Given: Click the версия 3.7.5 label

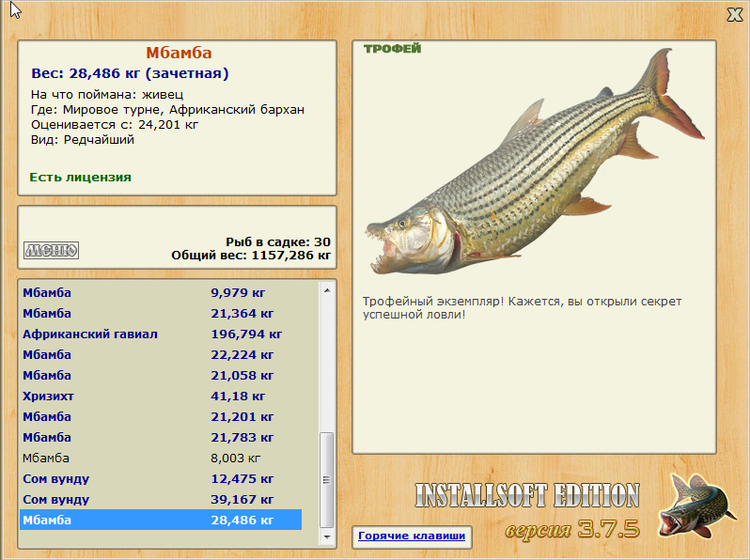Looking at the screenshot, I should (x=572, y=529).
